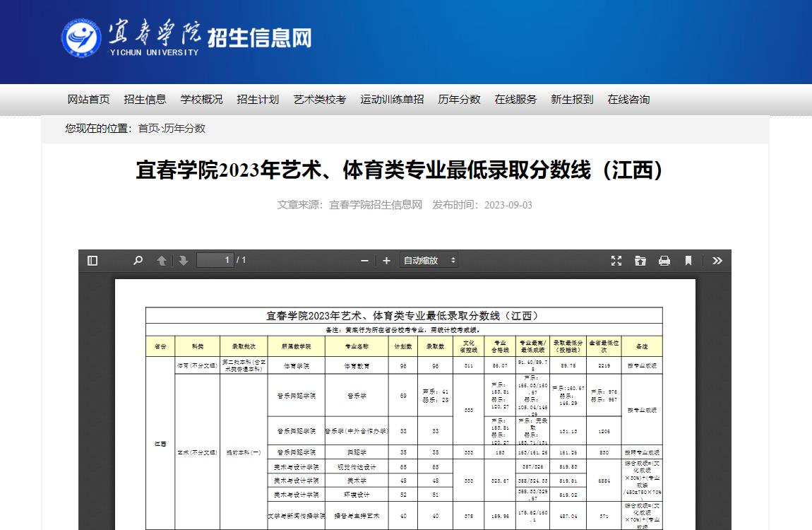This screenshot has width=812, height=530.
Task: Switch PDF to presentation fullscreen mode
Action: (x=616, y=261)
